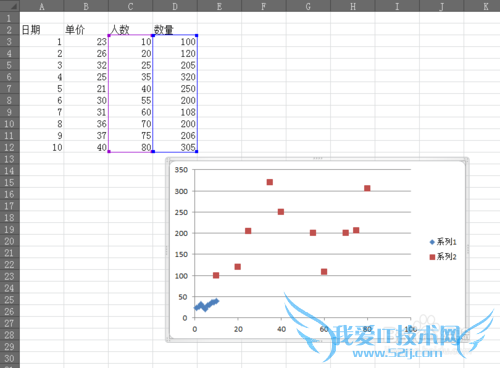Click the red data point at 305

tap(367, 188)
